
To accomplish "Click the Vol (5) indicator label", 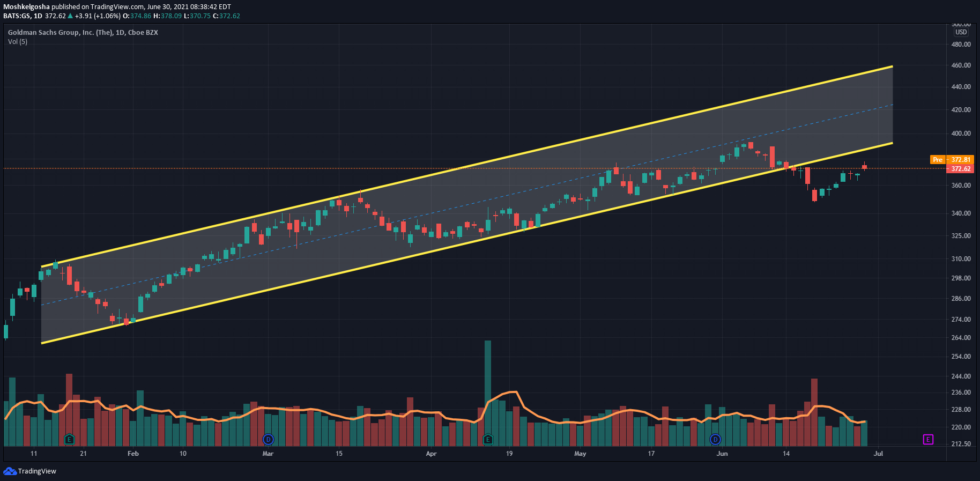I will tap(18, 42).
